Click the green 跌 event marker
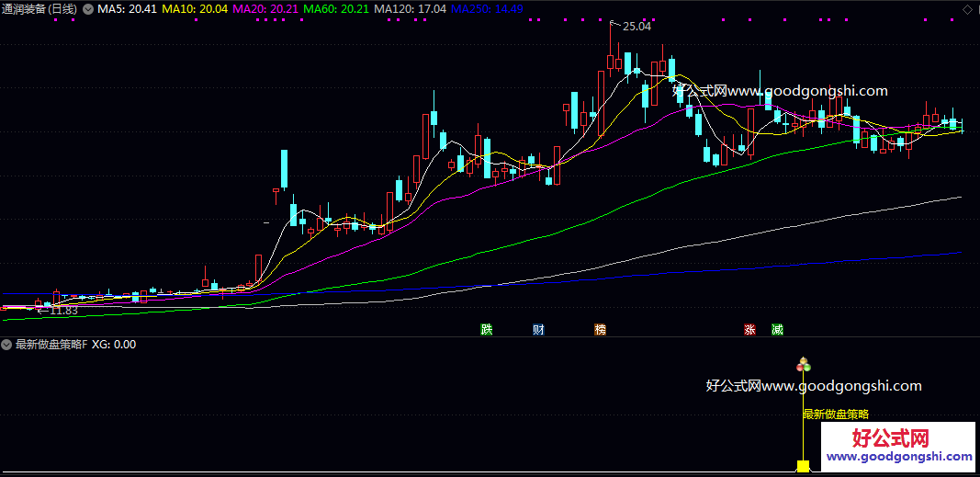 [x=487, y=329]
